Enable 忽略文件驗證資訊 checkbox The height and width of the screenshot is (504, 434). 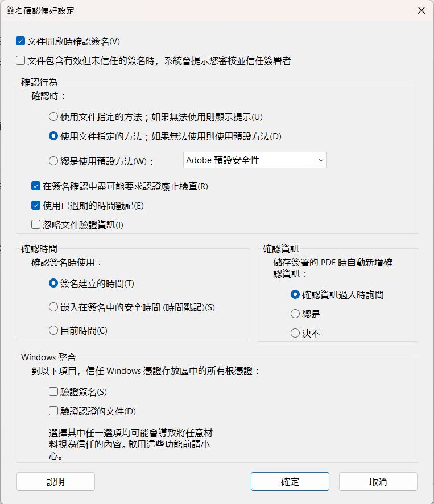coord(36,224)
